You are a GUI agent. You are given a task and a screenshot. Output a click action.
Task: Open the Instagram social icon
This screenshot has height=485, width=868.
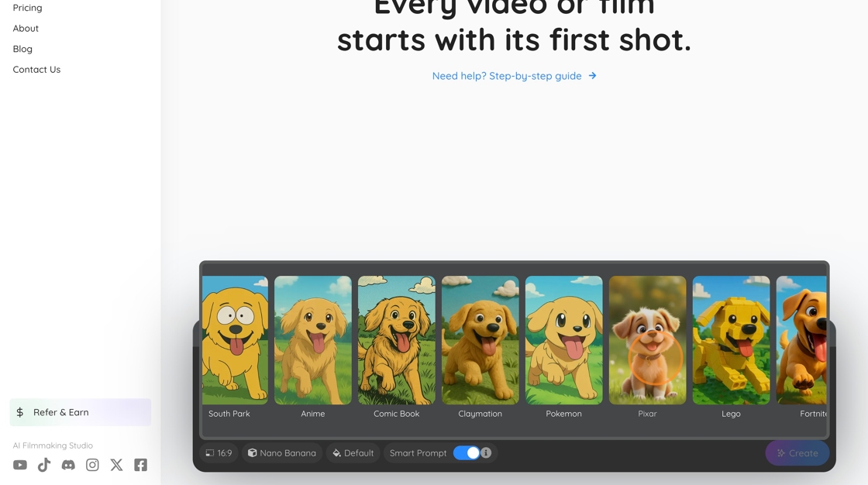pyautogui.click(x=92, y=465)
